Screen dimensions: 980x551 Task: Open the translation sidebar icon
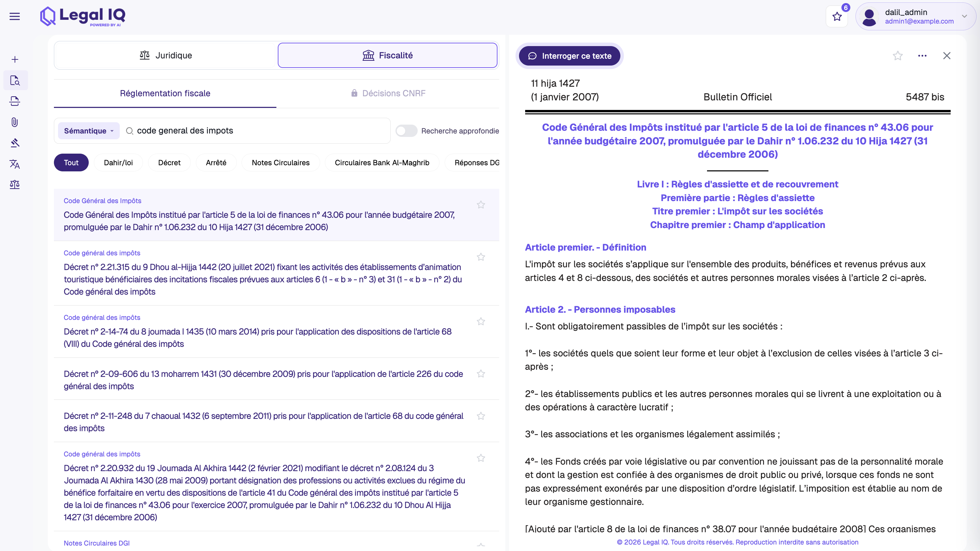(x=15, y=164)
